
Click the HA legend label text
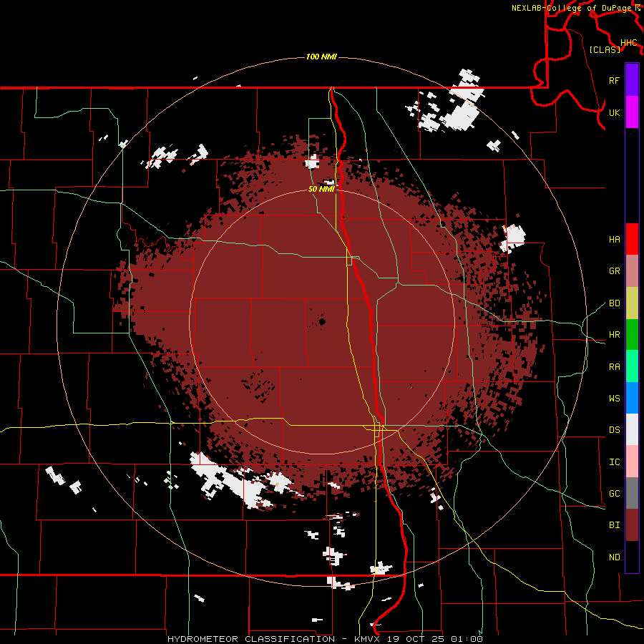614,240
